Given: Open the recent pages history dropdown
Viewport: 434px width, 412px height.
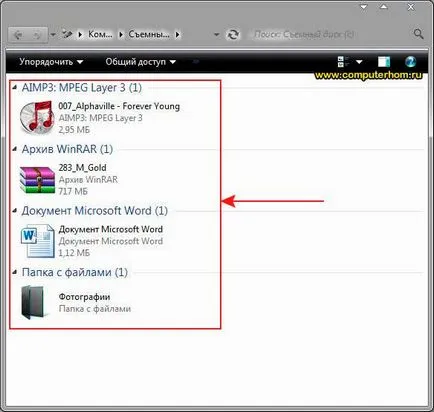Looking at the screenshot, I should [x=53, y=34].
